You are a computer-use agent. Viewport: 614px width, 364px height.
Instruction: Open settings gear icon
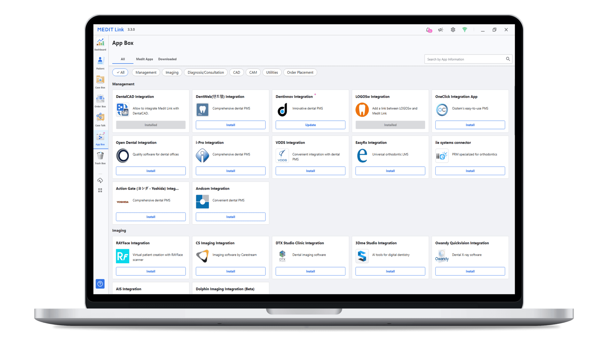[453, 30]
